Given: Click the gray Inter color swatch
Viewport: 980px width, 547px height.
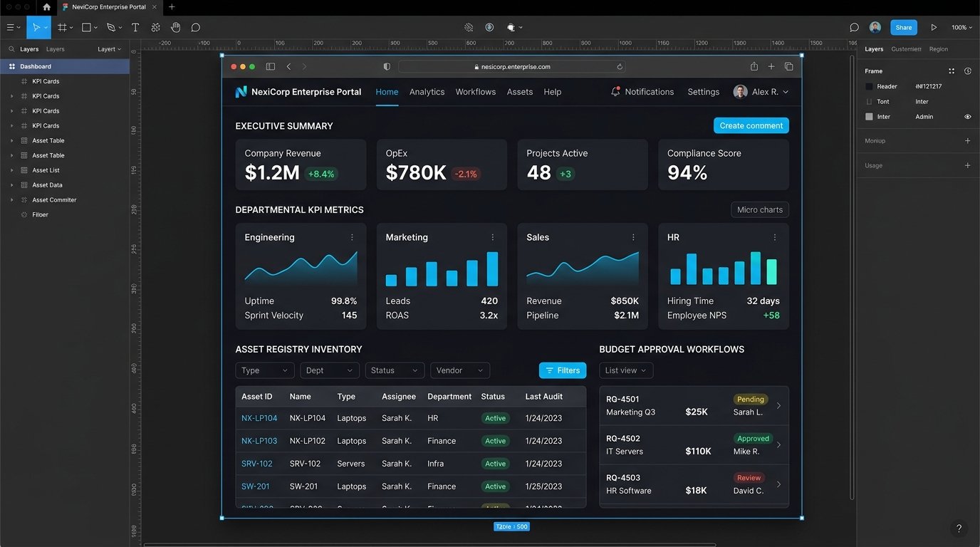Looking at the screenshot, I should click(x=869, y=116).
